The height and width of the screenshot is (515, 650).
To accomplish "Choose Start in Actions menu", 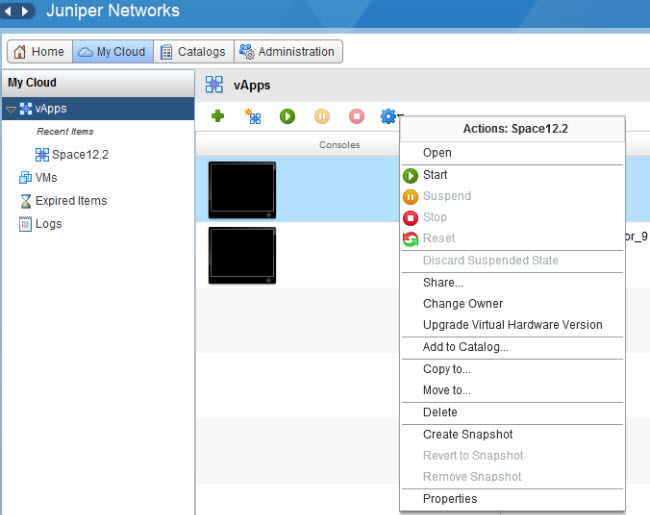I will pyautogui.click(x=512, y=175).
